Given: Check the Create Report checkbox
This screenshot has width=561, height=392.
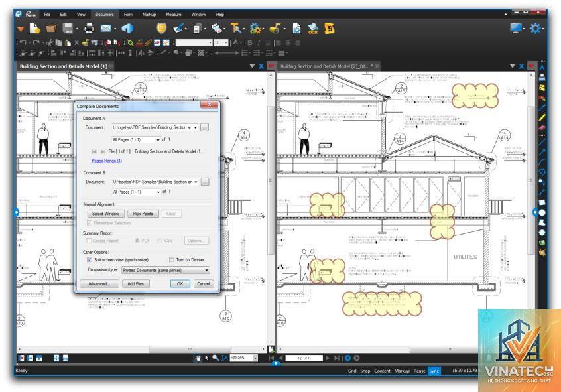Looking at the screenshot, I should pos(89,241).
